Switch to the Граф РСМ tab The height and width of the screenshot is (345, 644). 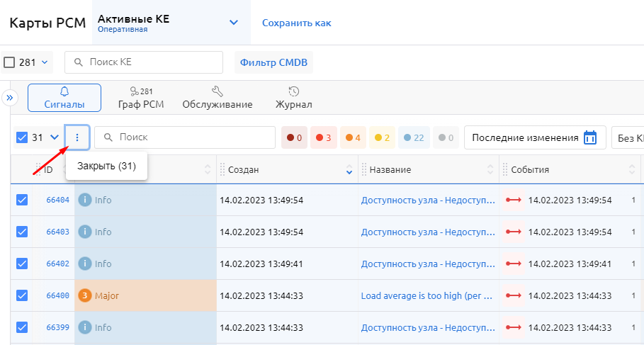pyautogui.click(x=141, y=98)
